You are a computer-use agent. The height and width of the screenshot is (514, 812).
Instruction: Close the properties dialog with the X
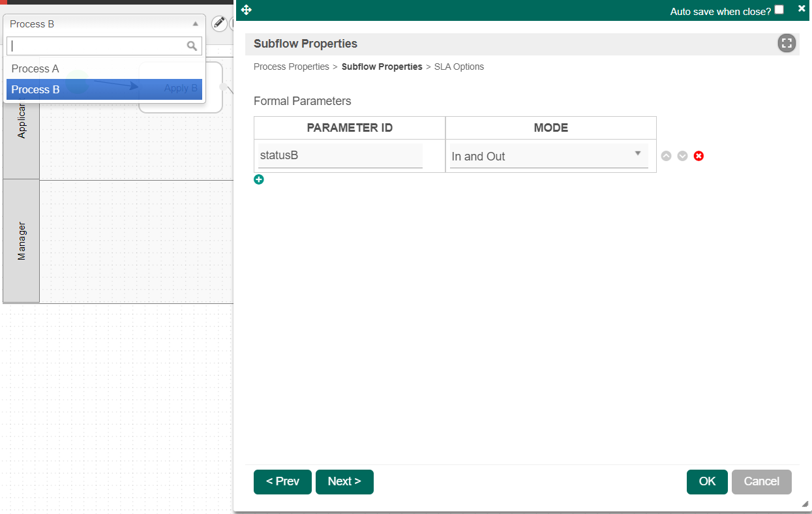(802, 8)
